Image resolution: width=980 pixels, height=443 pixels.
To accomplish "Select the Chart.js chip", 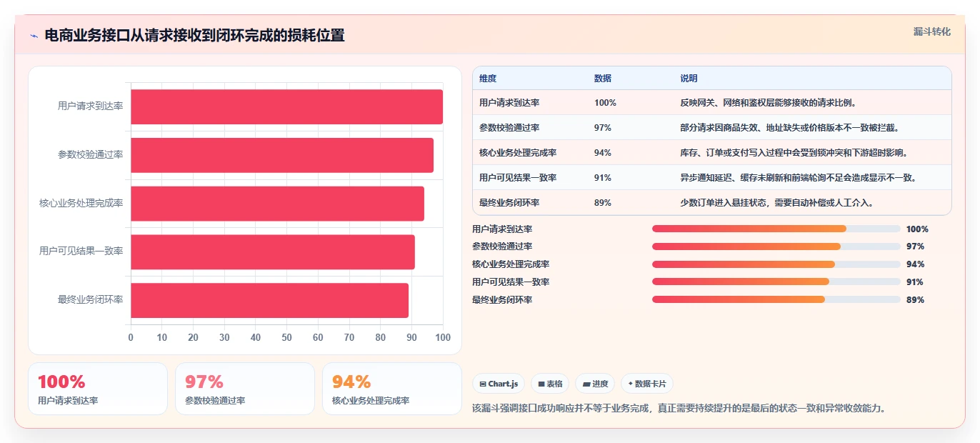I will (x=498, y=384).
